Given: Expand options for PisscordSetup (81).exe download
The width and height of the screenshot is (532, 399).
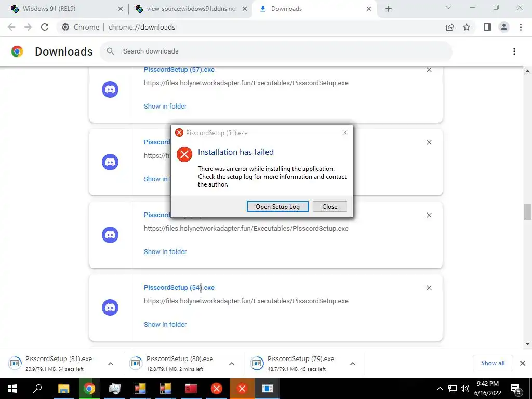Looking at the screenshot, I should point(111,364).
